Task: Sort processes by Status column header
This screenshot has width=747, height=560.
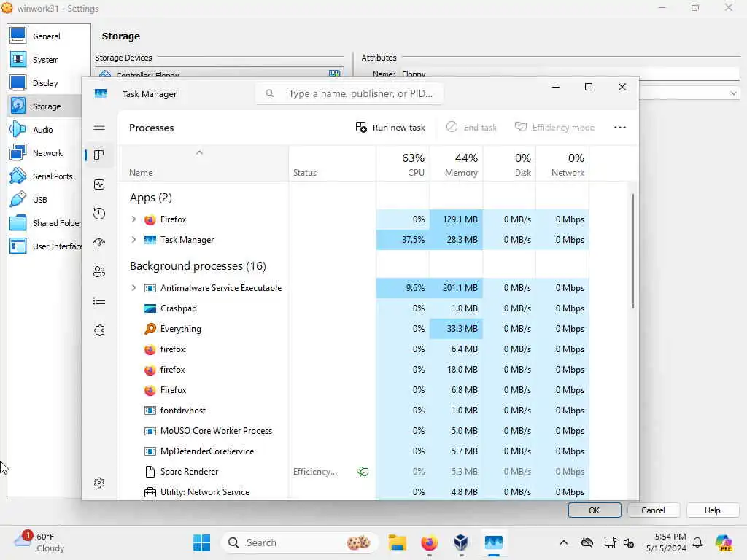Action: [x=332, y=164]
